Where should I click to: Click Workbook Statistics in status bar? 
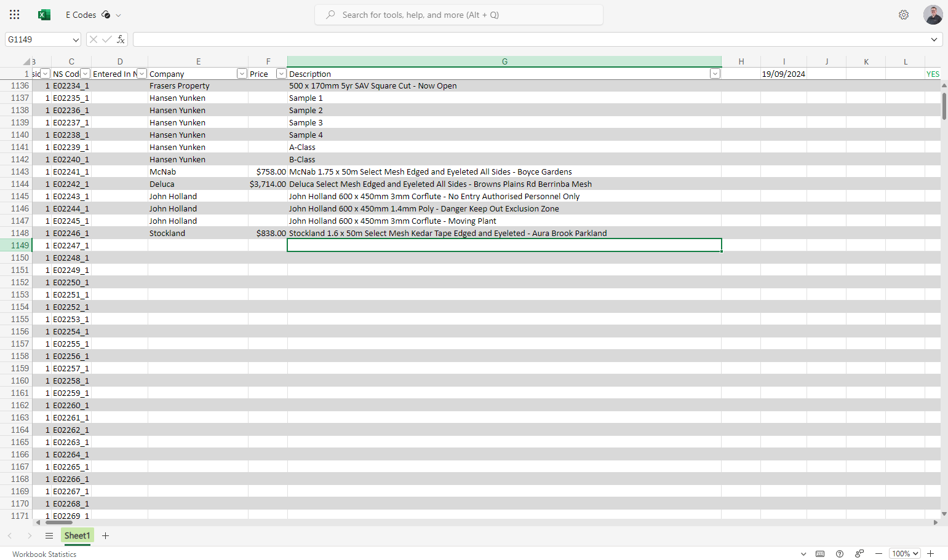(x=44, y=554)
